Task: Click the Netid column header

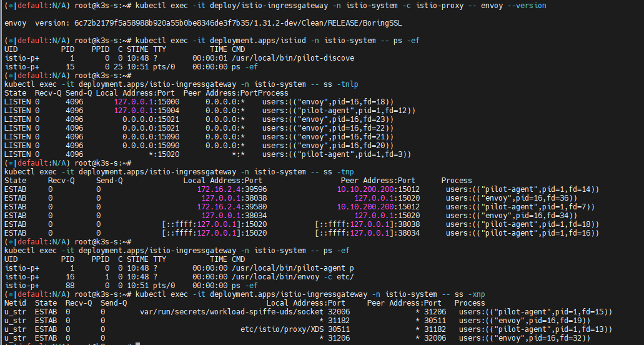Action: tap(15, 303)
